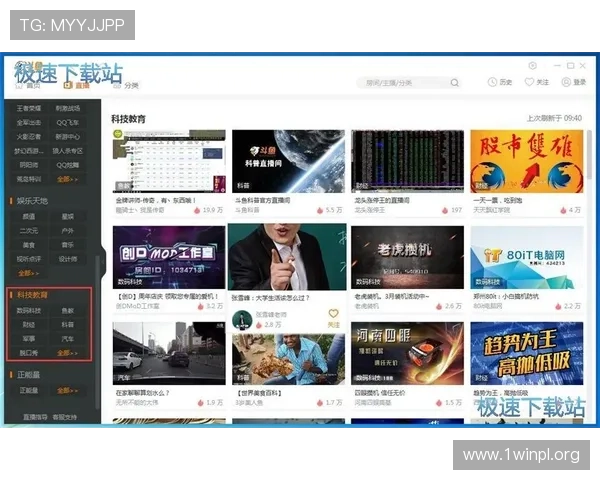This screenshot has height=480, width=600.
Task: Select the 音乐 category
Action: coord(68,245)
